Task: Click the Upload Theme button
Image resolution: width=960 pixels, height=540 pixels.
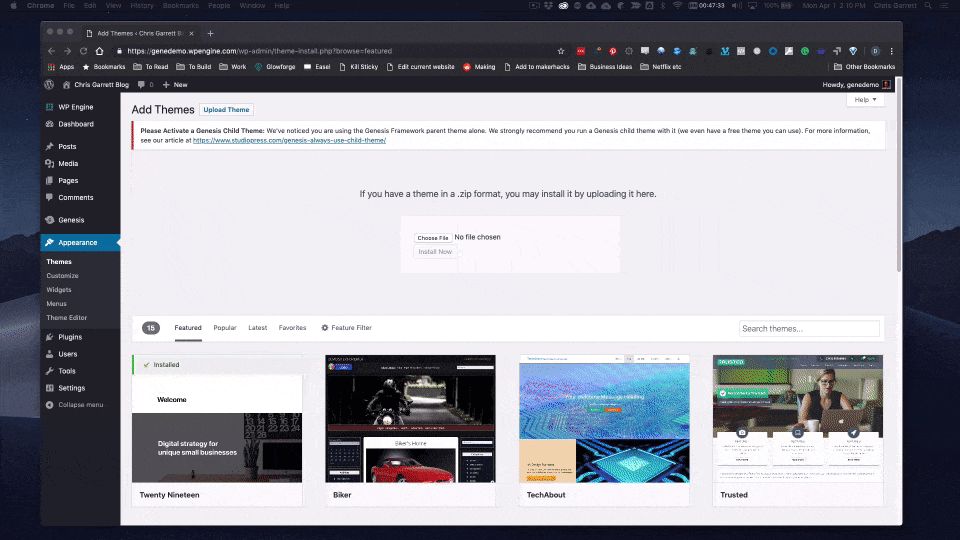Action: point(226,110)
